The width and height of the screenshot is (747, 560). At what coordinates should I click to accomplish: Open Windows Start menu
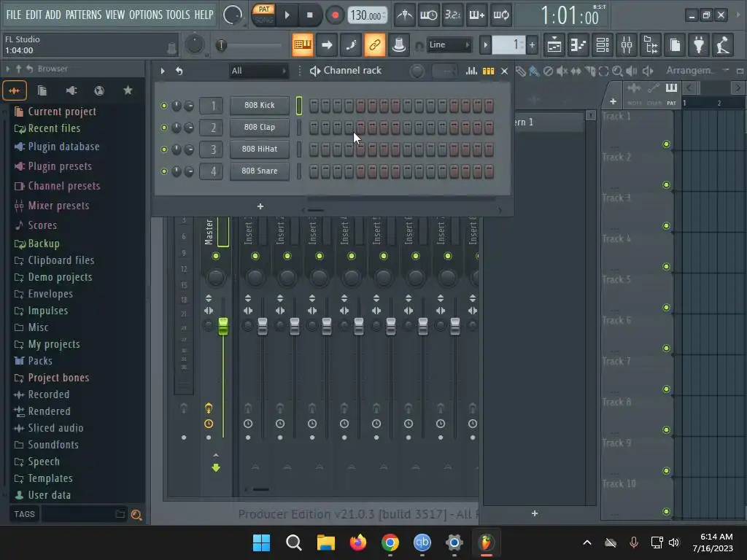click(261, 542)
